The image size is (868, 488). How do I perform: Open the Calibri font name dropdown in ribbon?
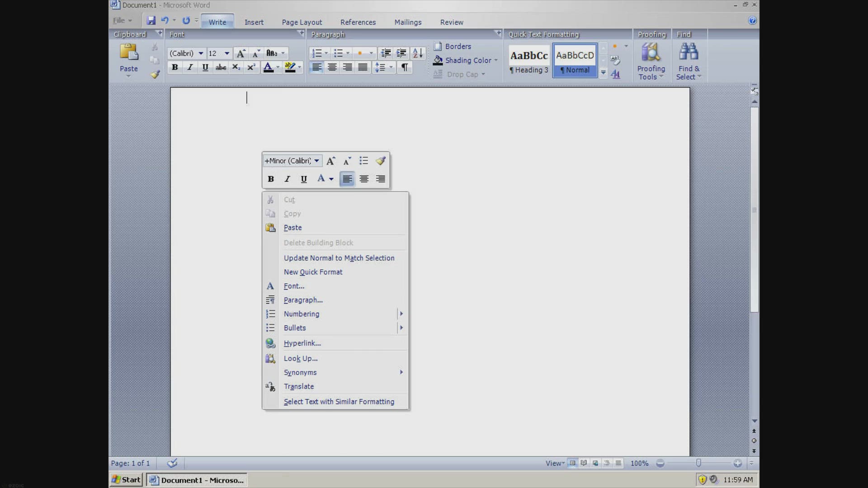201,53
